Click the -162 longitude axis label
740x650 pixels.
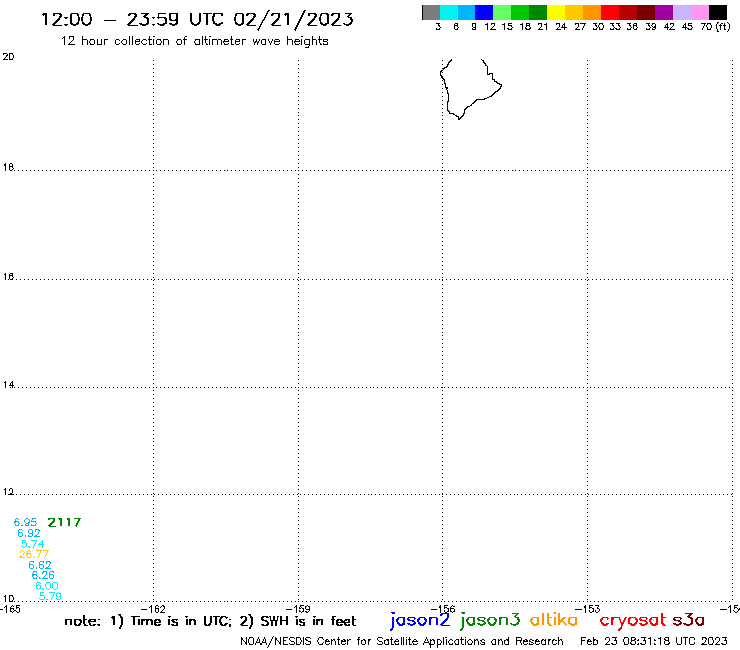coord(153,609)
